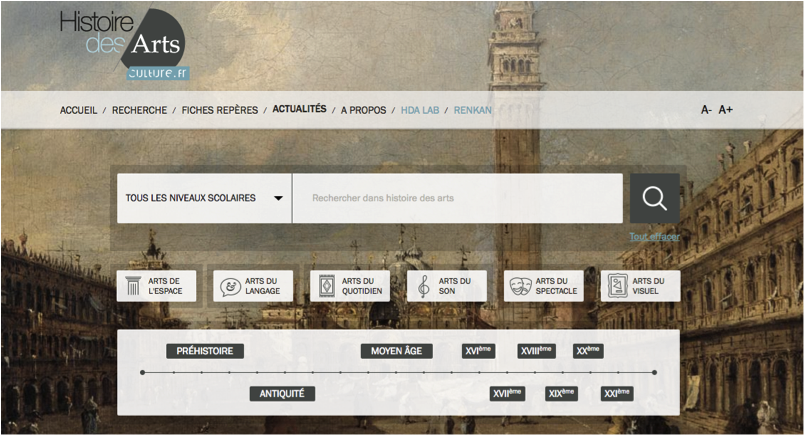Increase text size with A+
Screen dimensions: 805x436
(725, 109)
